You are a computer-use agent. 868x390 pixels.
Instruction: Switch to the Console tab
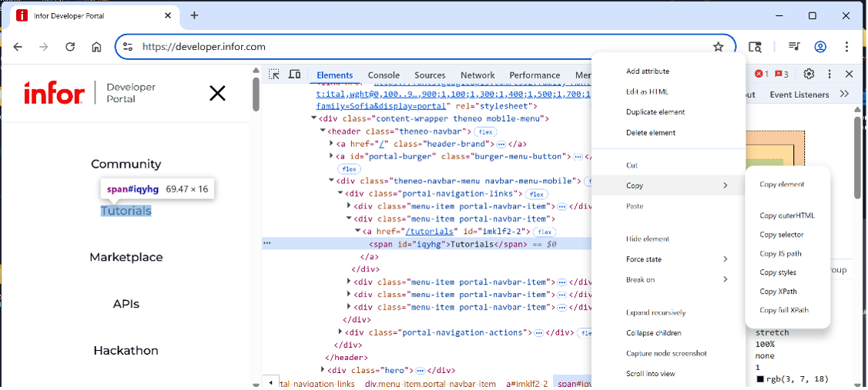(384, 75)
